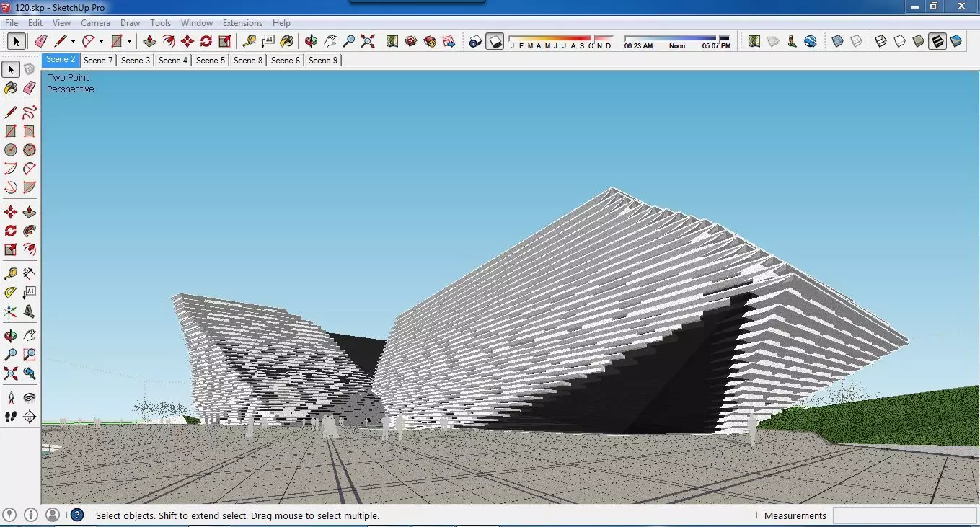Select the Follow Me tool
Image resolution: width=980 pixels, height=527 pixels.
point(29,231)
